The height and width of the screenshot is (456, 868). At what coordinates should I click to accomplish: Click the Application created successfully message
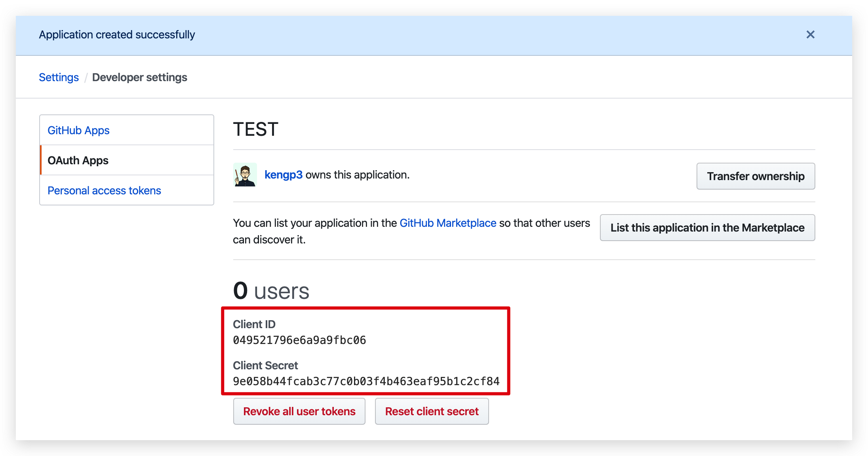(x=117, y=35)
